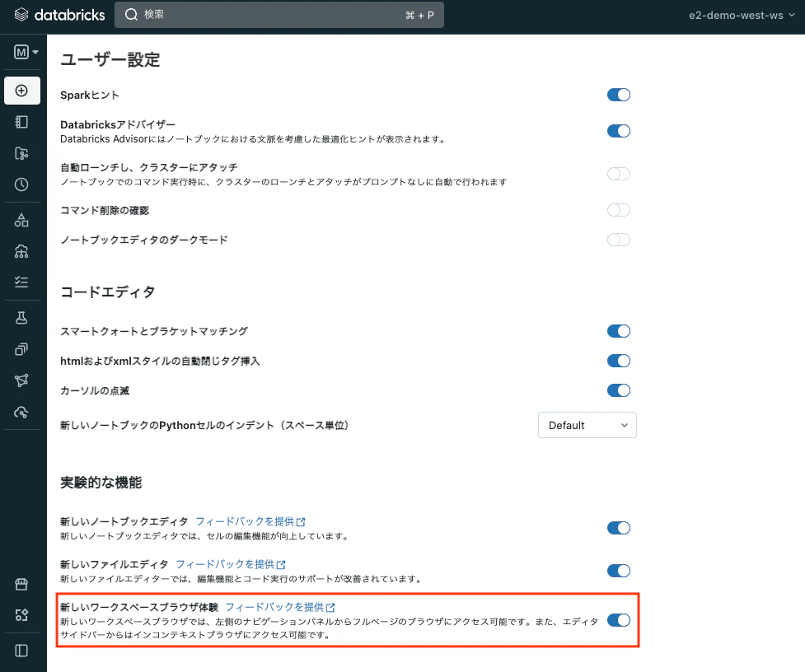Click the Databricks Advisor description text
805x672 pixels.
pos(253,139)
